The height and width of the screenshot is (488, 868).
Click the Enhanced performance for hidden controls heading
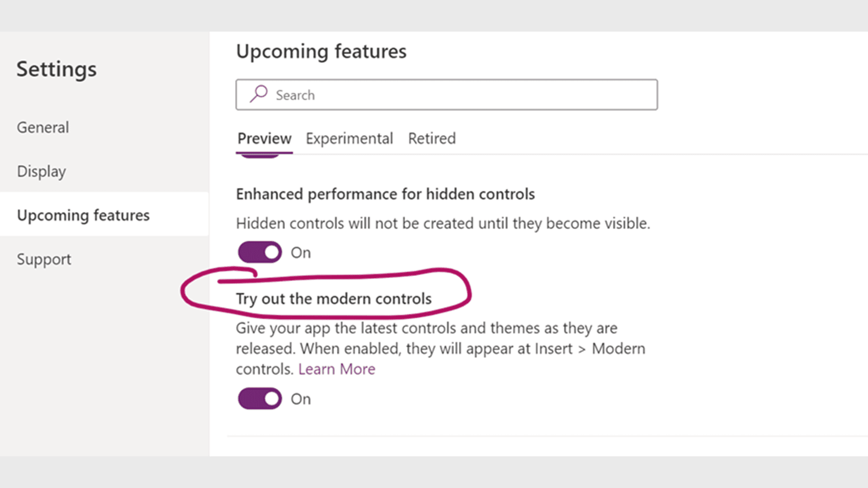point(385,194)
